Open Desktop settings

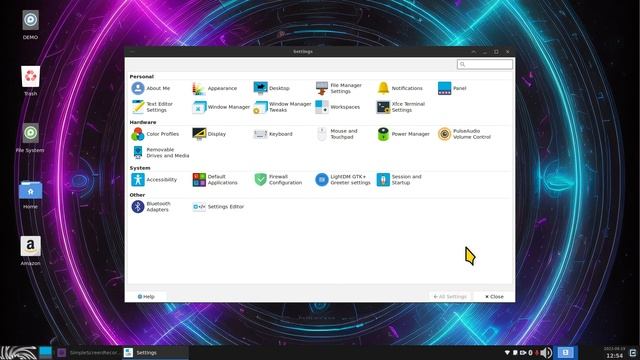(271, 88)
